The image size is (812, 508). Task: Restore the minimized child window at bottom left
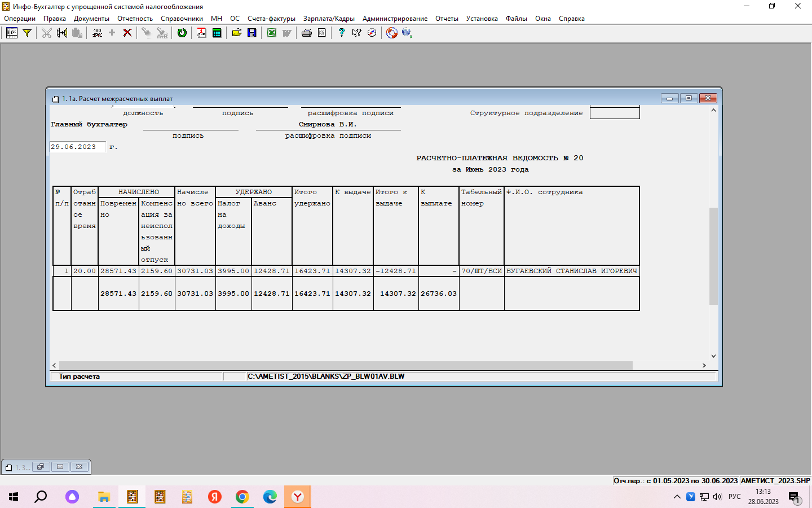pyautogui.click(x=41, y=467)
